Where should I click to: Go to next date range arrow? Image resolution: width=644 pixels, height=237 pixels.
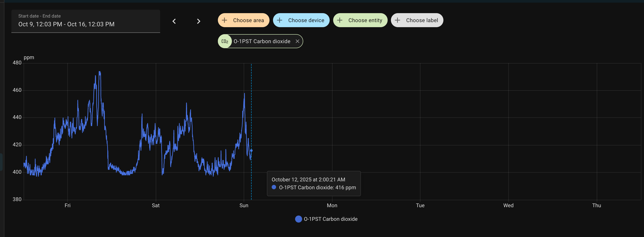click(x=198, y=21)
